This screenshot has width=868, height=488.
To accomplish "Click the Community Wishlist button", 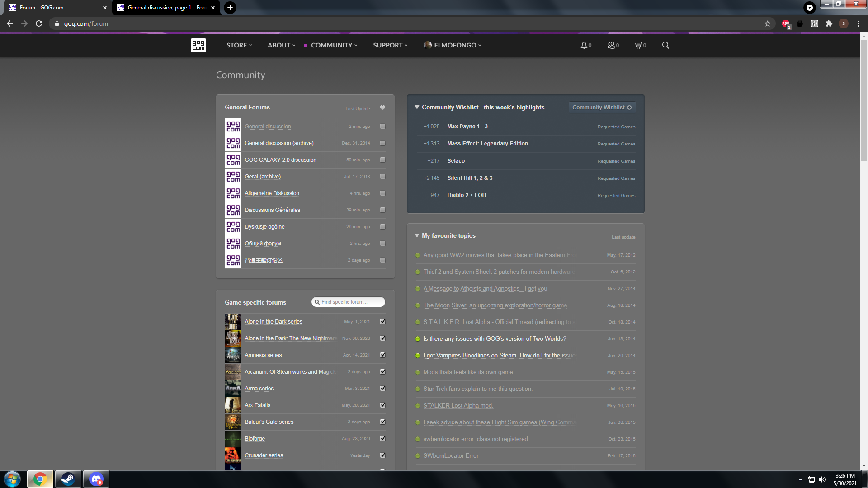I will (x=602, y=108).
